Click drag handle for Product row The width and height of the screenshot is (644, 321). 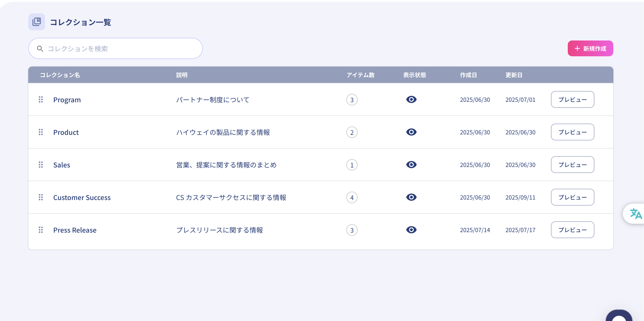point(41,132)
